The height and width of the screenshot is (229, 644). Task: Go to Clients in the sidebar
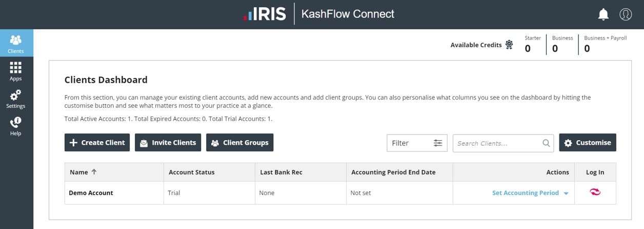tap(16, 43)
